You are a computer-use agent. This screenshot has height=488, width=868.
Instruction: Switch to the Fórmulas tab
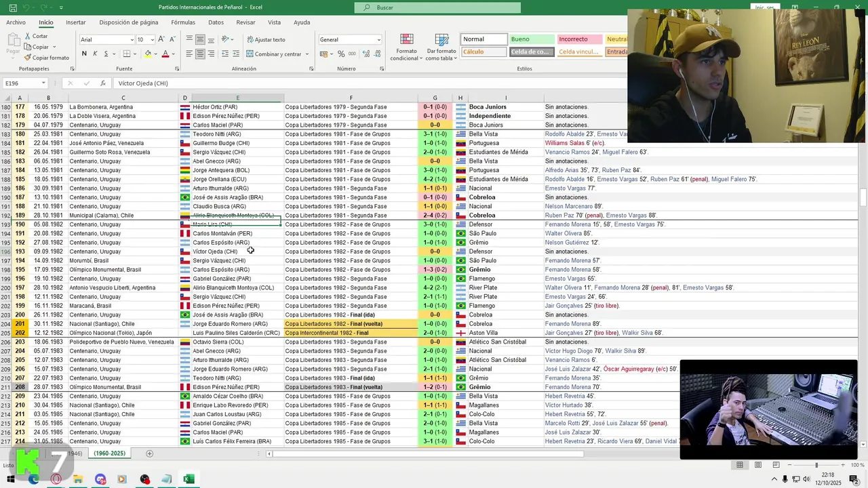(x=182, y=22)
